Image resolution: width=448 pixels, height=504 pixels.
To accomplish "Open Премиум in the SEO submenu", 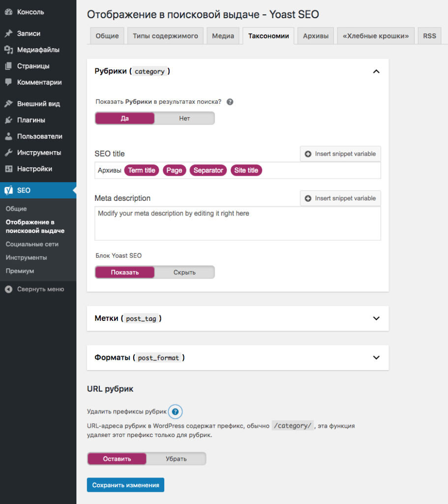I will [x=20, y=271].
